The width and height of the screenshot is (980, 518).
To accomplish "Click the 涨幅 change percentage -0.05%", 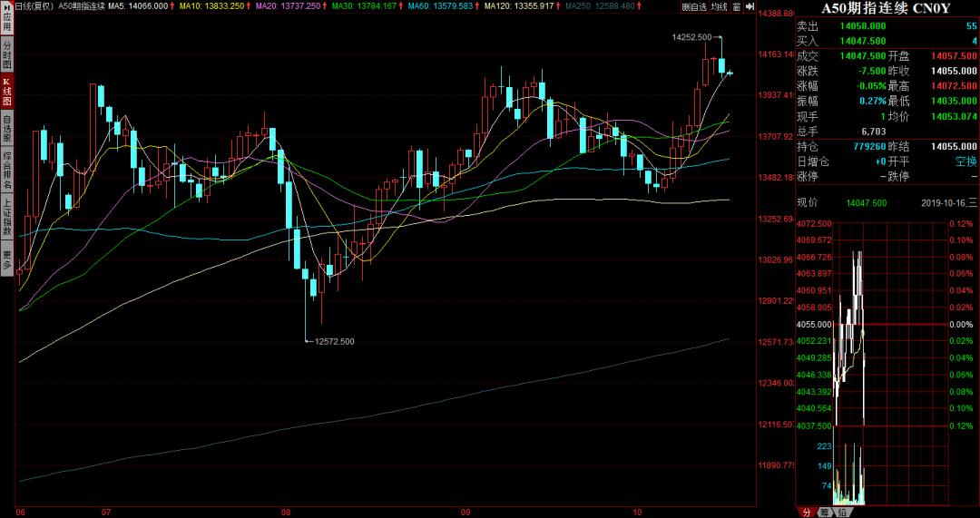I will click(872, 85).
